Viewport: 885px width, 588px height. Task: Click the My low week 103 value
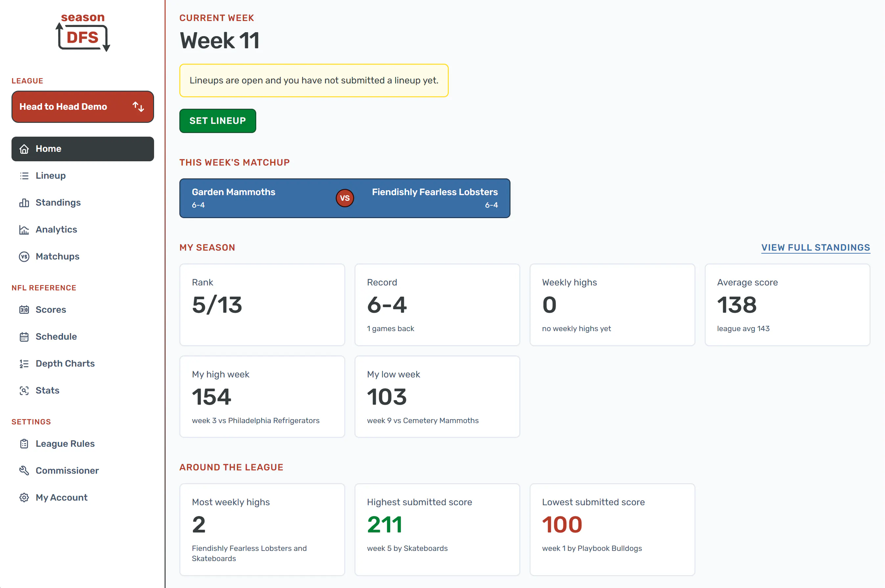(x=387, y=397)
